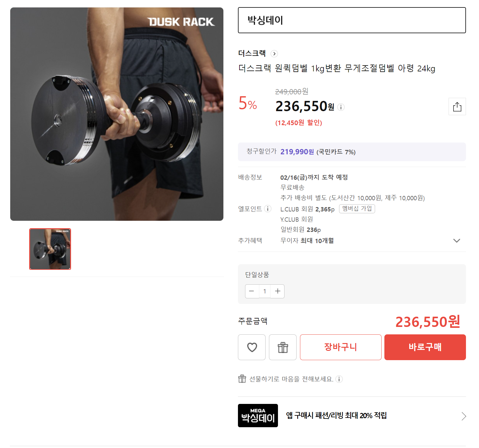Expand the 추가혜택 details chevron
Viewport: 479px width, 448px height.
pos(456,241)
